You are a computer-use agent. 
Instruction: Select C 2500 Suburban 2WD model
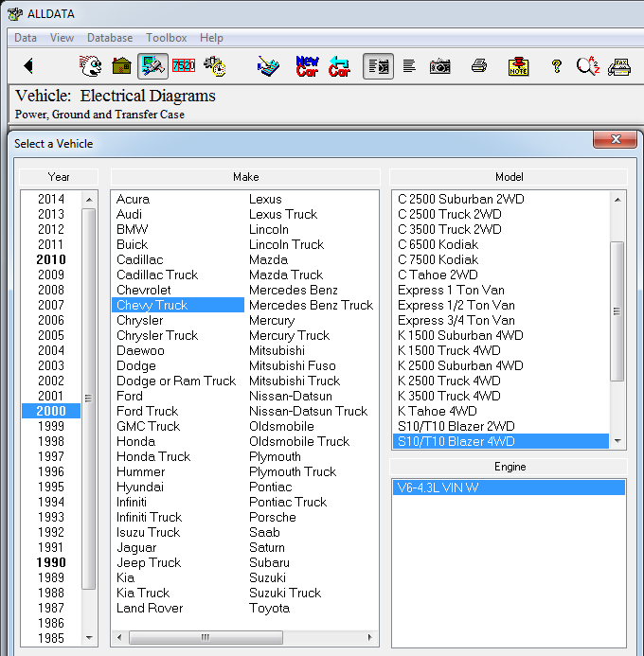pyautogui.click(x=460, y=199)
